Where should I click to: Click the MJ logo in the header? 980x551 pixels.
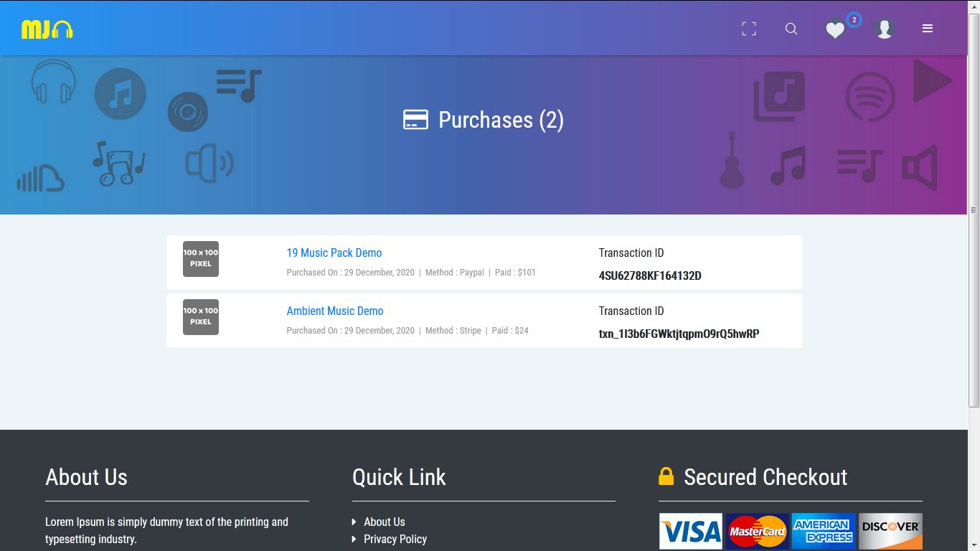click(x=45, y=29)
